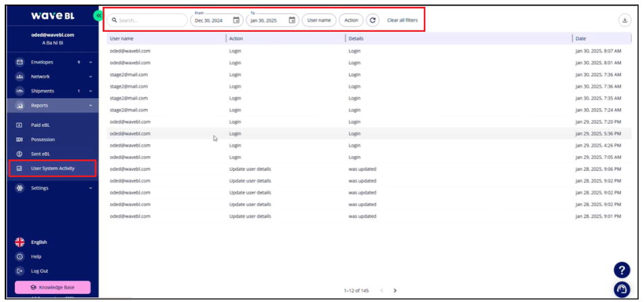Click the Possession icon

point(19,139)
